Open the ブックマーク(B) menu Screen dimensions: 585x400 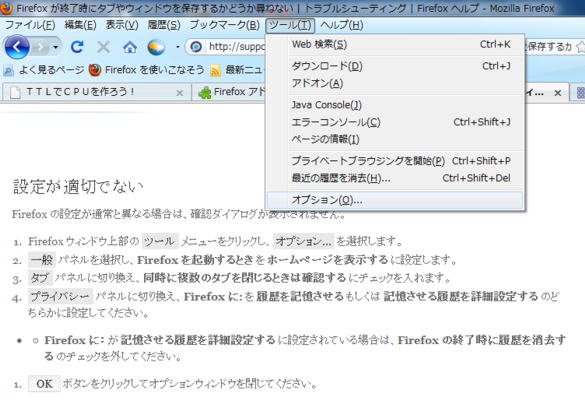[225, 25]
